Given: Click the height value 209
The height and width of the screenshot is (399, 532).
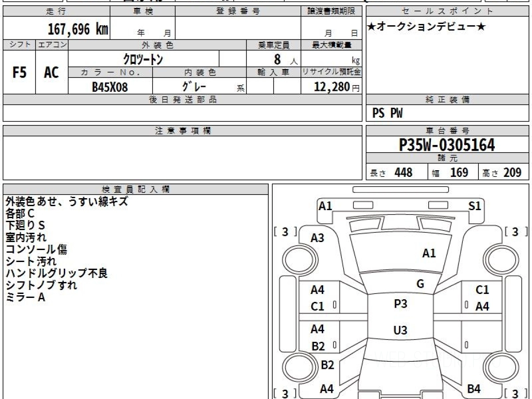Looking at the screenshot, I should [x=512, y=172].
